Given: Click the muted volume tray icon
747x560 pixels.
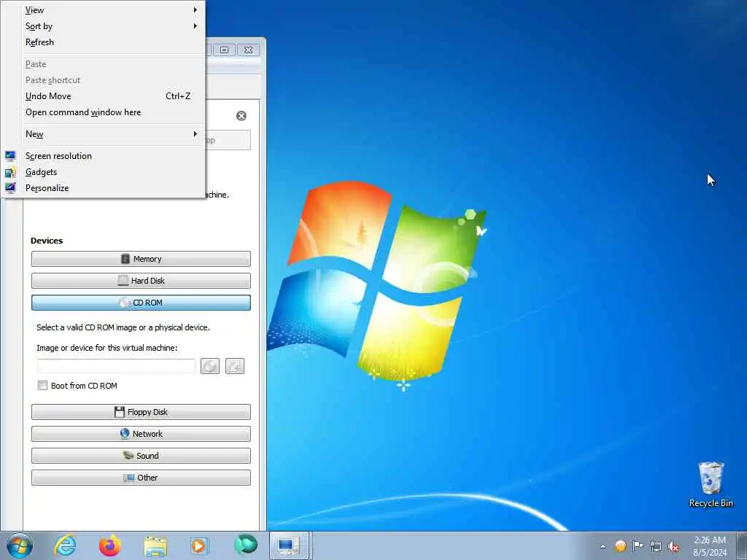Looking at the screenshot, I should (673, 546).
